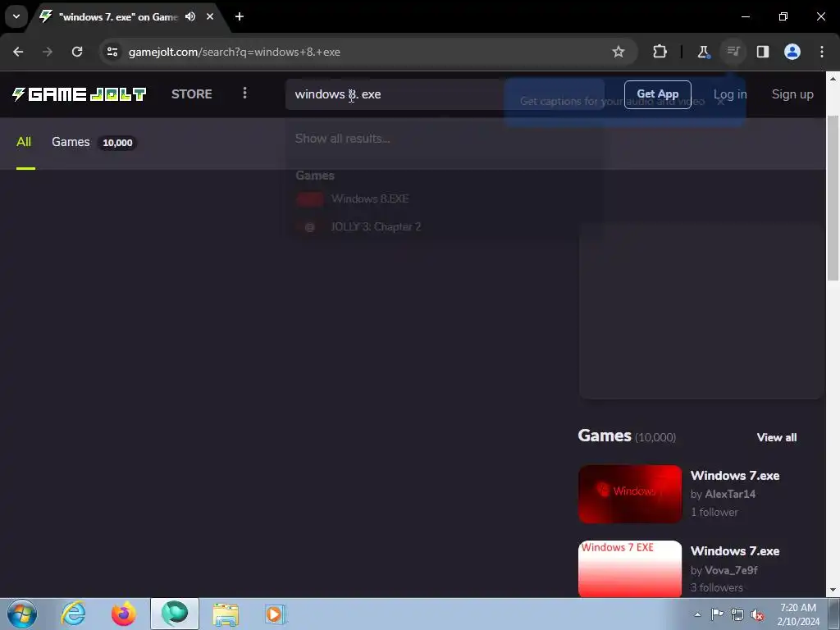The width and height of the screenshot is (840, 630).
Task: Click Windows 7.exe title above 1 follower
Action: click(x=735, y=476)
